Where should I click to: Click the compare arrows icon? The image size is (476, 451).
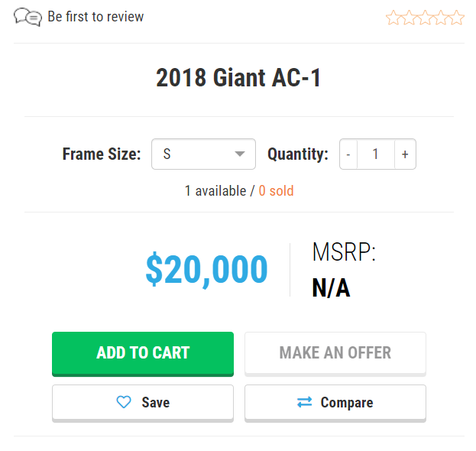[x=304, y=402]
